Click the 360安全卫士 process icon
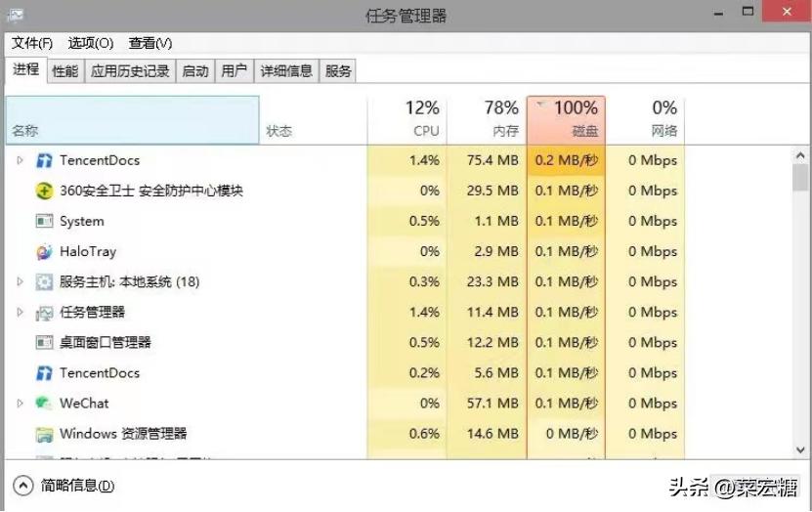The image size is (812, 512). coord(44,192)
